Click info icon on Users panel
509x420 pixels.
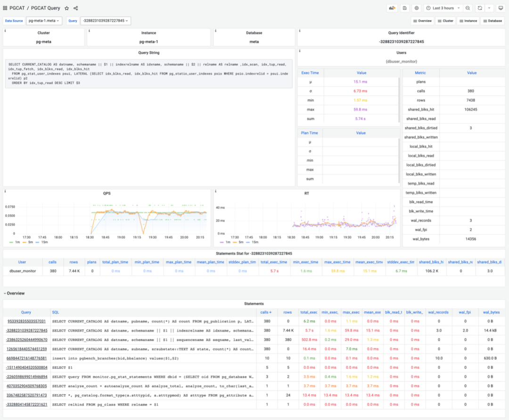tap(300, 51)
